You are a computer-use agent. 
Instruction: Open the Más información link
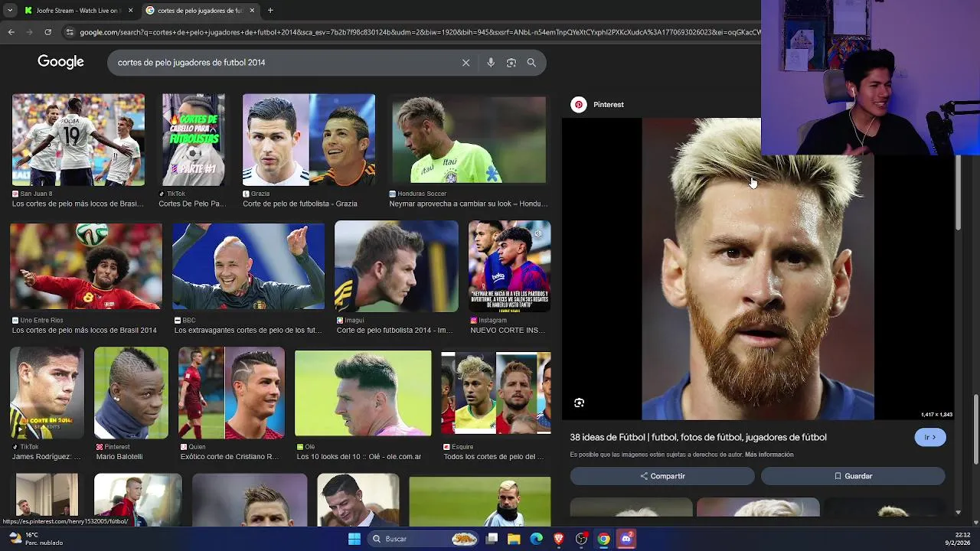tap(769, 455)
